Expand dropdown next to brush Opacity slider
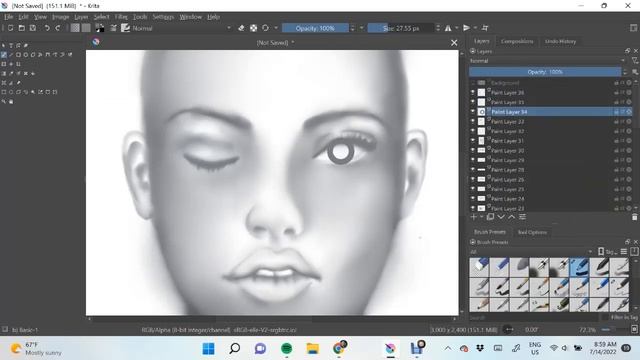This screenshot has width=640, height=360. (362, 28)
